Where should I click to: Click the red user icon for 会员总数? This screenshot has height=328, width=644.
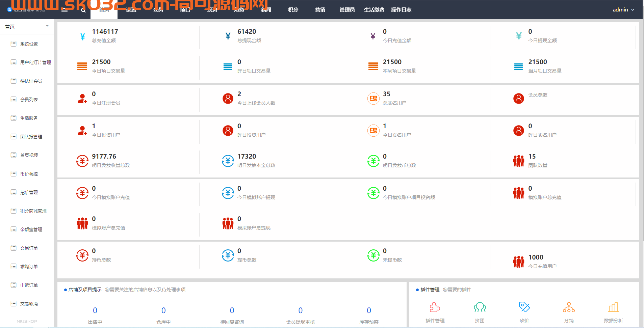(x=518, y=99)
